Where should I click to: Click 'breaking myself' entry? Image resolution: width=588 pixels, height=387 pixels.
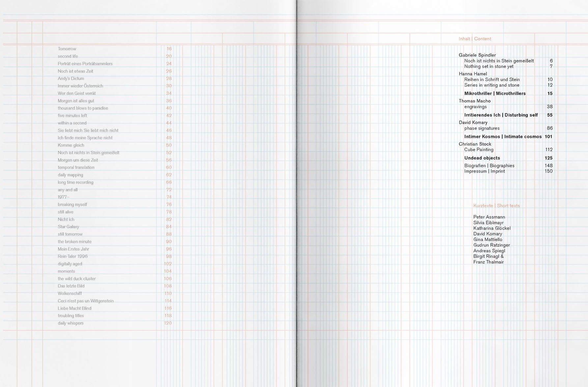click(72, 205)
